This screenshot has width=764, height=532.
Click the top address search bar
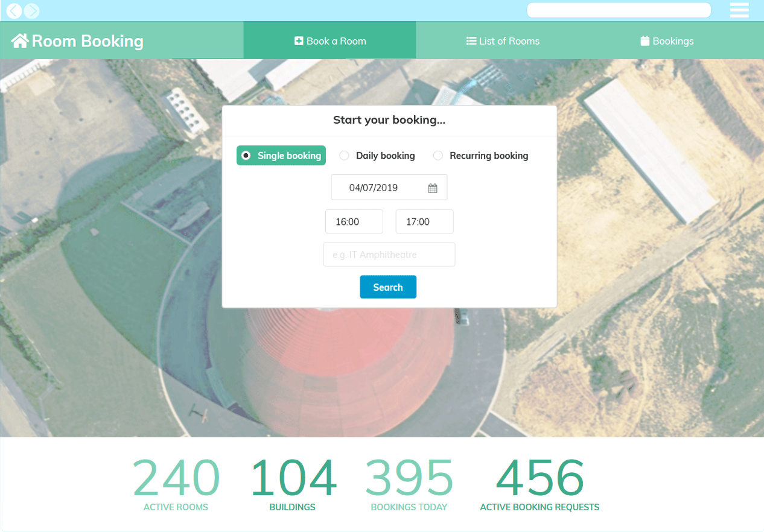pyautogui.click(x=619, y=10)
